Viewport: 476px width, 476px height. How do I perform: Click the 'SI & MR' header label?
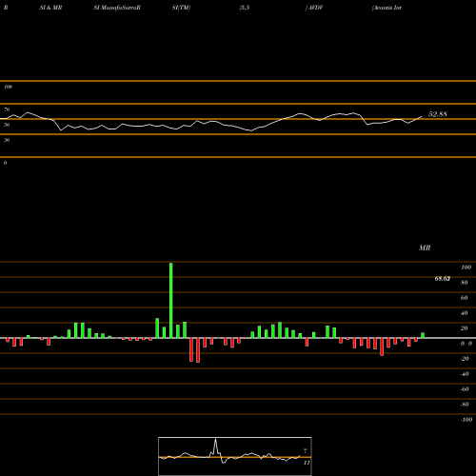tap(50, 8)
